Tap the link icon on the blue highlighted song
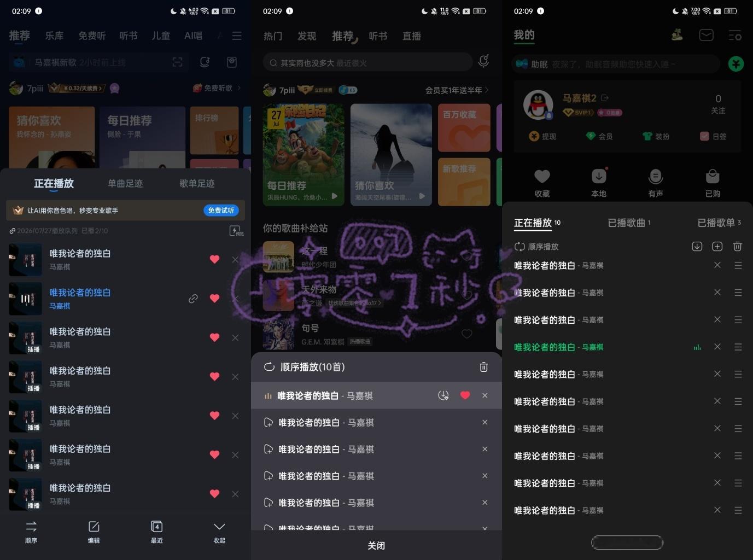Screen dimensions: 753x560 coord(193,299)
